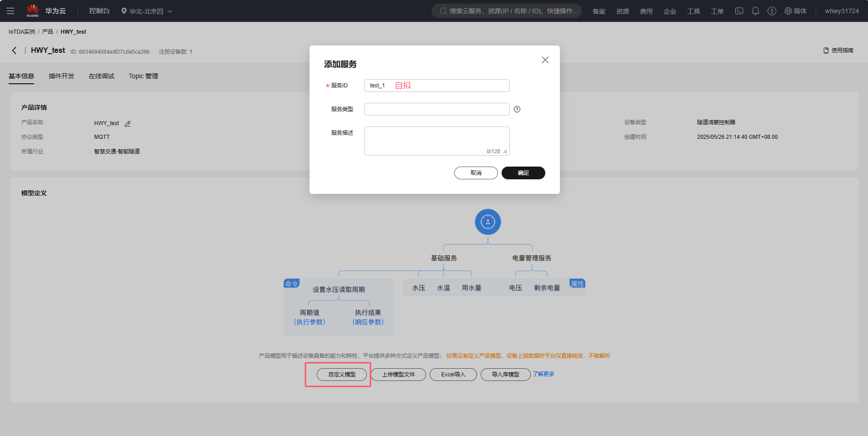Click the 属性 tag badge
Image resolution: width=868 pixels, height=436 pixels.
tap(577, 284)
